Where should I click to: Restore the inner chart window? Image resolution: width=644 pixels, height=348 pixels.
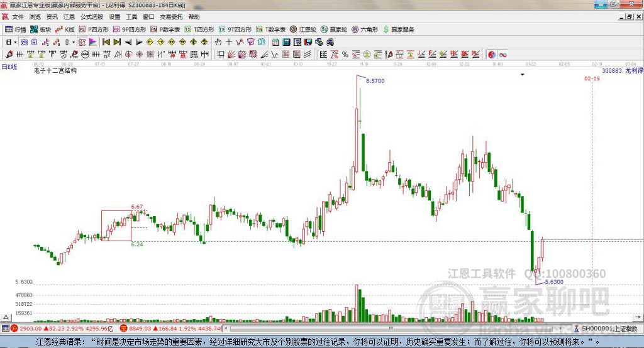point(630,17)
